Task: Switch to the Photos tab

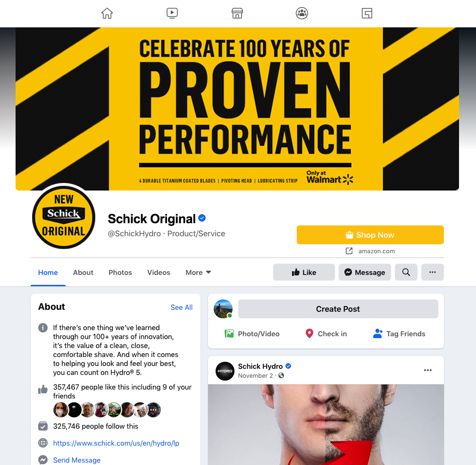Action: pos(120,273)
